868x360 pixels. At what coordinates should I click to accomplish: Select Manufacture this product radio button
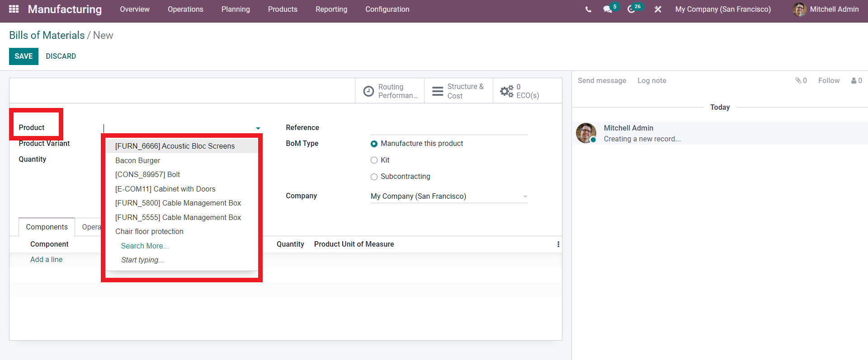374,144
